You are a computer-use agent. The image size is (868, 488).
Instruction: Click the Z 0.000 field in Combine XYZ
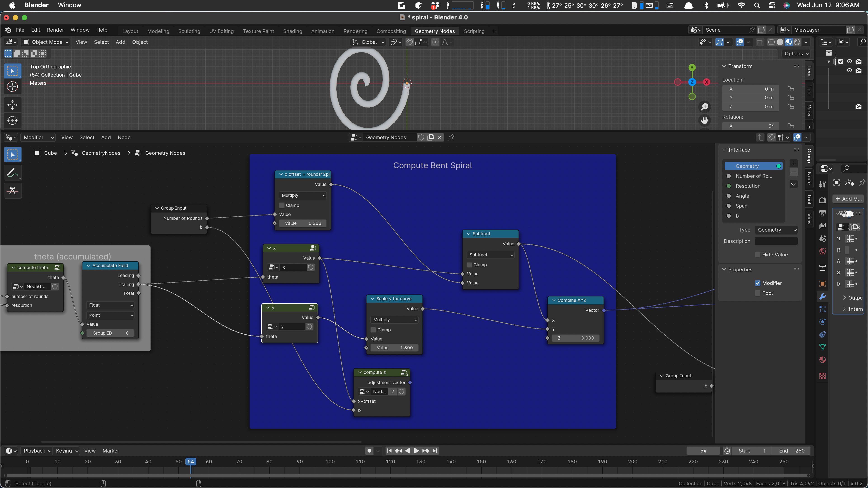click(575, 338)
